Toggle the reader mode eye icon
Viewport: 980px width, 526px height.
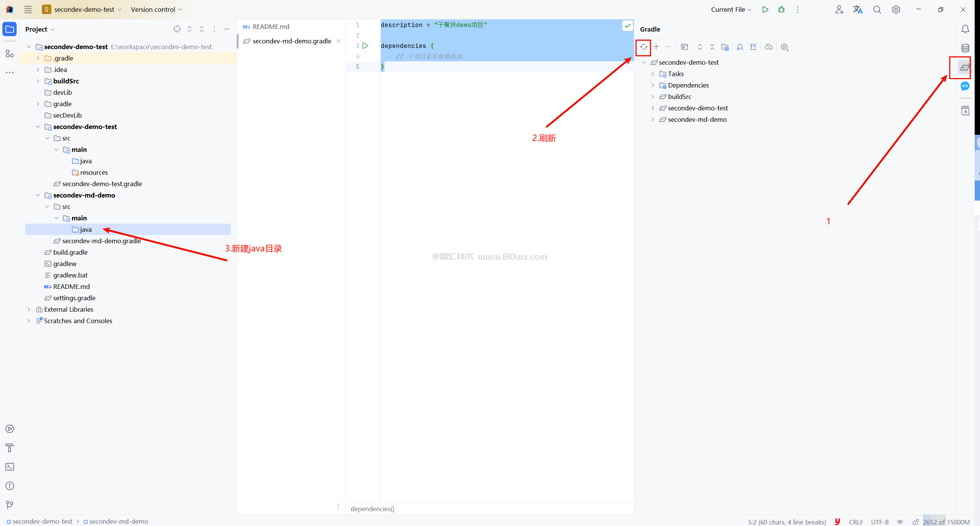click(x=900, y=522)
